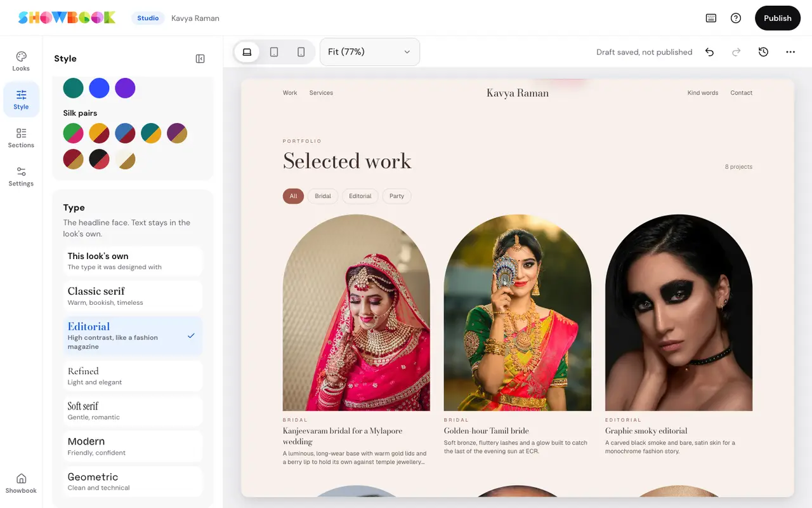Image resolution: width=812 pixels, height=508 pixels.
Task: Open the Services nav link
Action: pos(321,93)
